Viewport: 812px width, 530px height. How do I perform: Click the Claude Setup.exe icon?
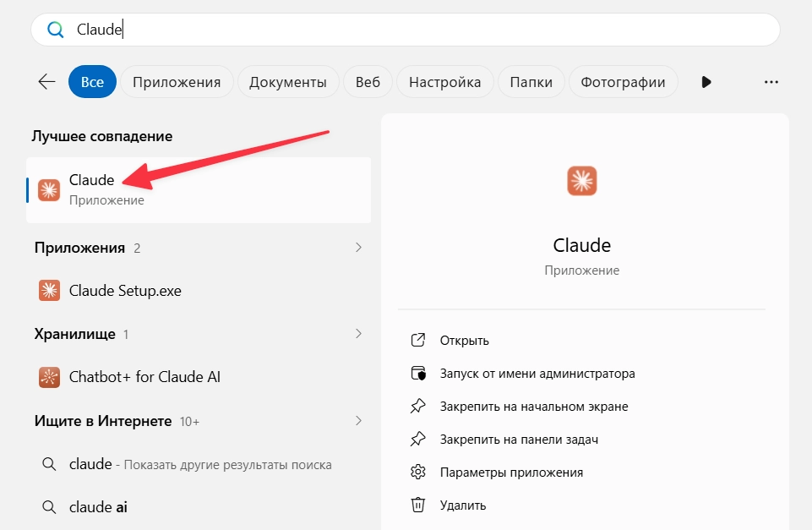tap(49, 291)
